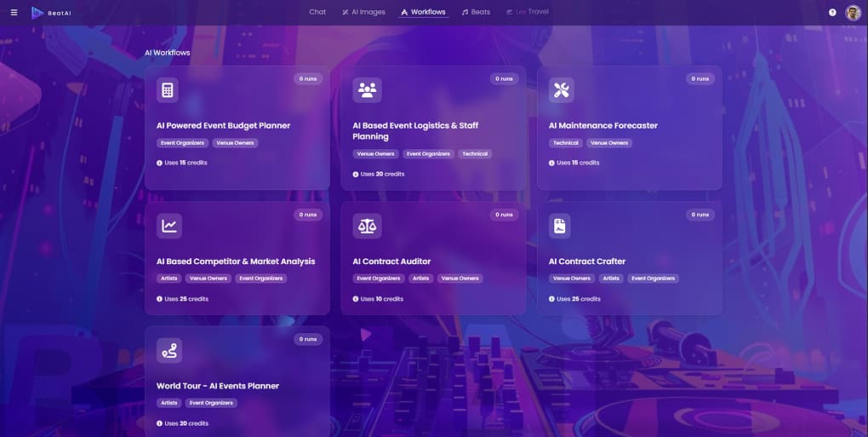The height and width of the screenshot is (437, 868).
Task: Select the Travel tab
Action: point(528,12)
